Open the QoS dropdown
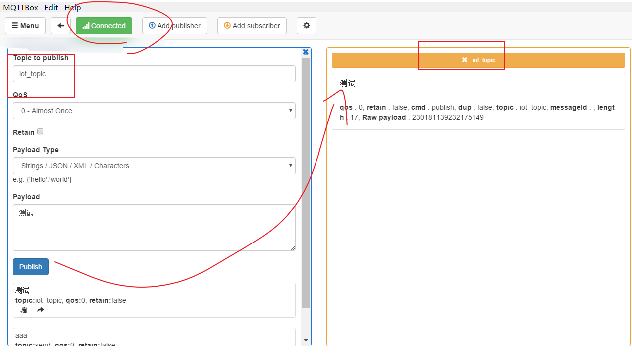 (x=154, y=110)
